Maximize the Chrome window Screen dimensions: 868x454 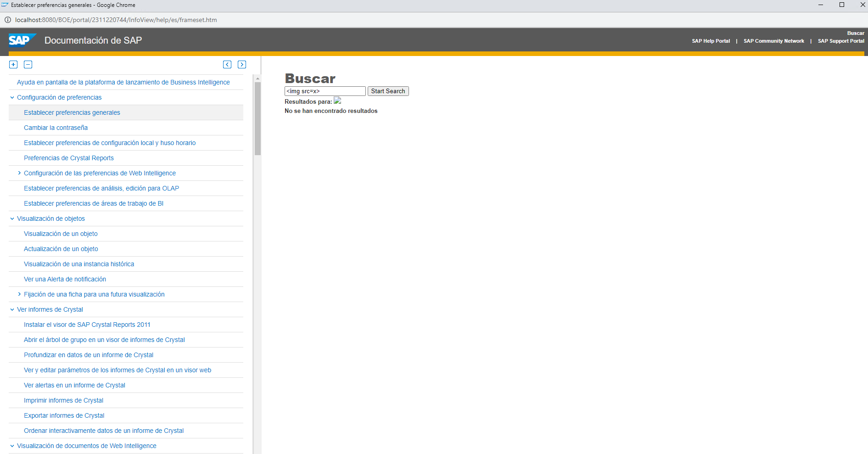tap(842, 5)
